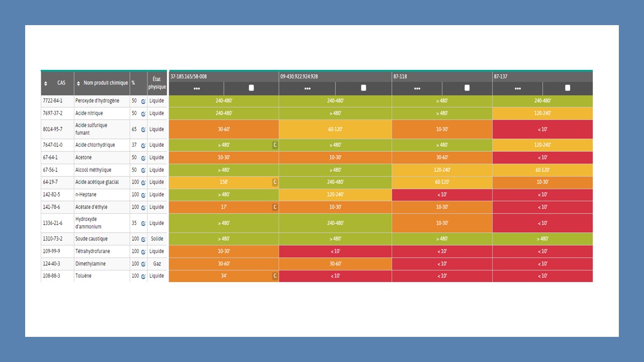This screenshot has height=362, width=644.
Task: Select the checkbox for glove 87-118
Action: coord(467,88)
